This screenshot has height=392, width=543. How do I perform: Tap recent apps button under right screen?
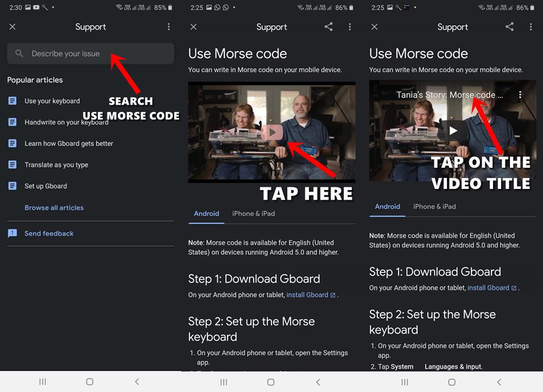click(x=405, y=382)
